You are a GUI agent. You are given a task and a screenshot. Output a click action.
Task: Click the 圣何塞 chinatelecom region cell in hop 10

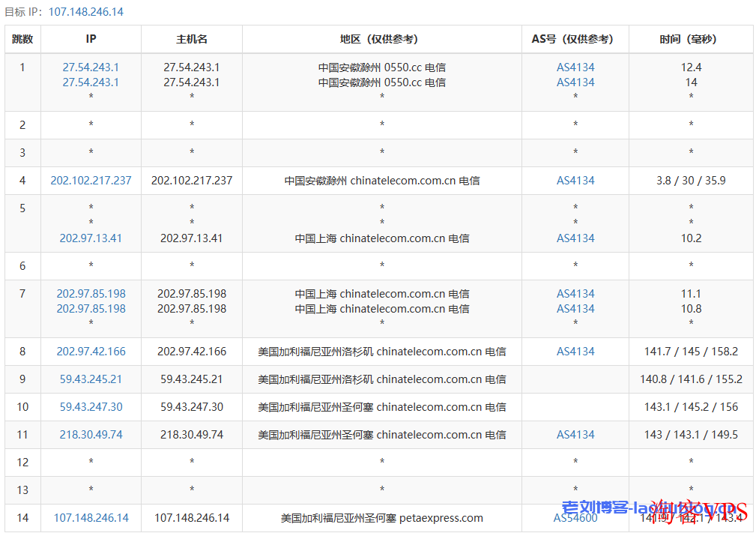click(382, 407)
